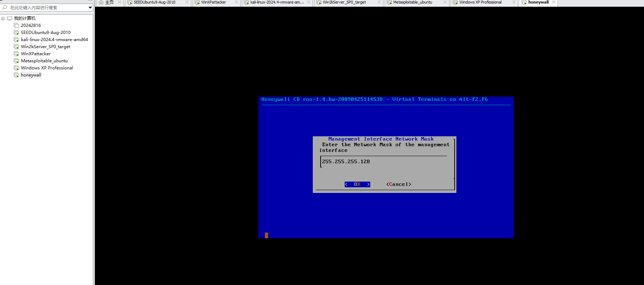The height and width of the screenshot is (285, 644).
Task: Click the VM icon beside Metasploitable_ubuntu in library
Action: (16, 61)
